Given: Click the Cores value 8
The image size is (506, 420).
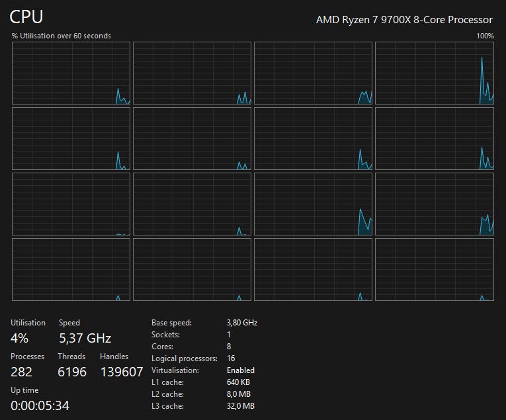Looking at the screenshot, I should [229, 347].
